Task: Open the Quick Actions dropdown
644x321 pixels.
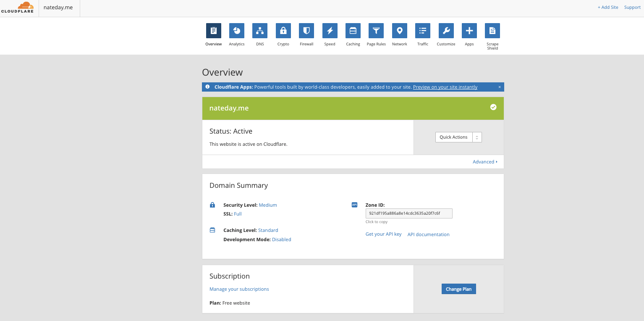Action: [458, 137]
